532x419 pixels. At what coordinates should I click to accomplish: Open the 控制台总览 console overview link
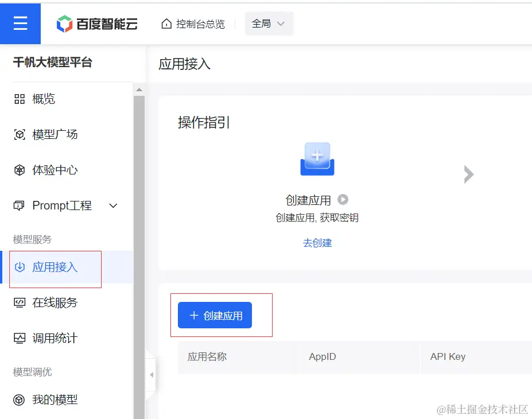[x=200, y=24]
